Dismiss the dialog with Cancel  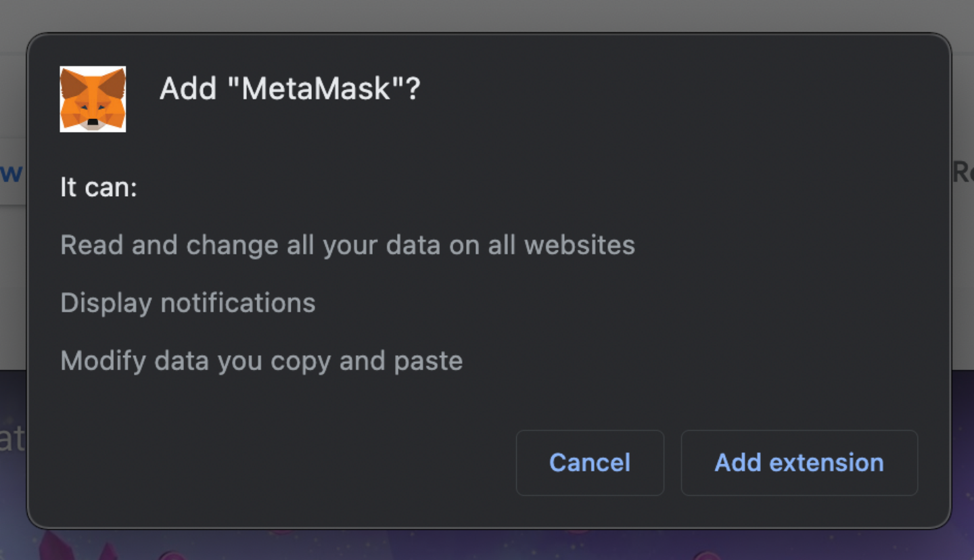590,463
